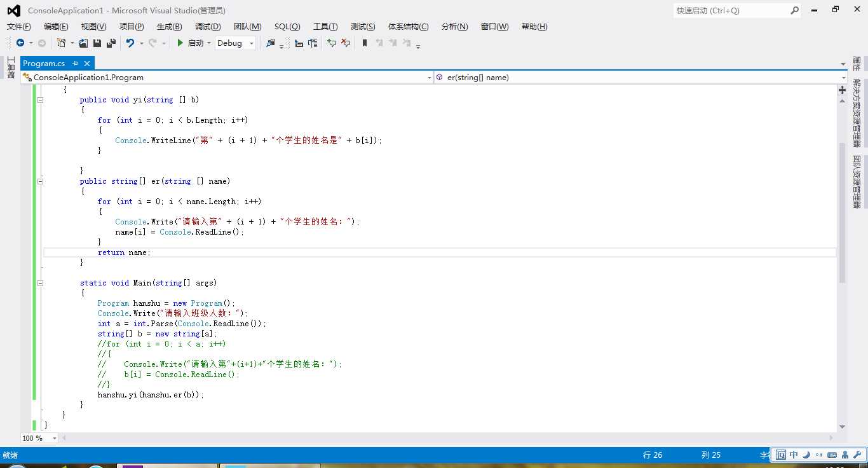Viewport: 868px width, 468px height.
Task: Open the 团队(M) menu
Action: [248, 26]
